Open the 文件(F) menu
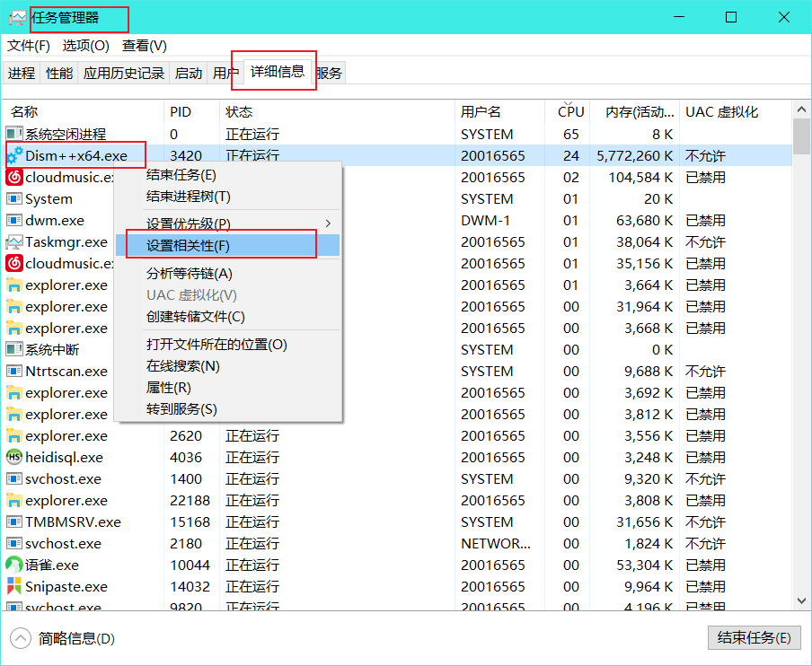The image size is (812, 666). pyautogui.click(x=29, y=46)
